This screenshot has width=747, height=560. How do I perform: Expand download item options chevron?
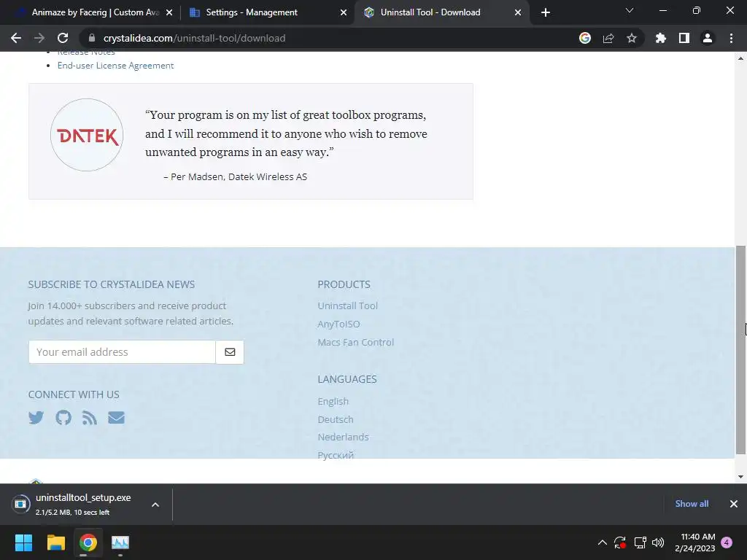pos(155,505)
